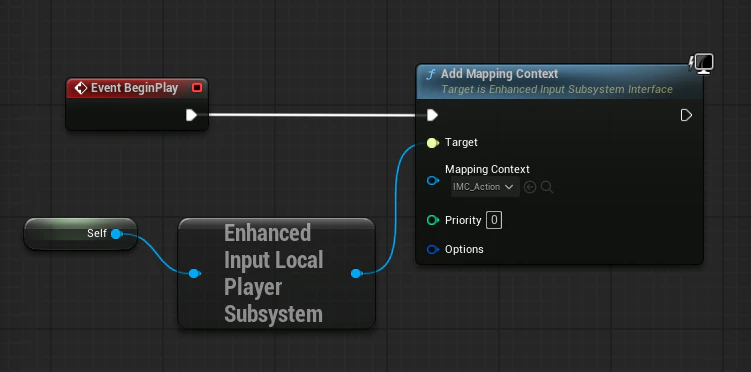Image resolution: width=751 pixels, height=372 pixels.
Task: Click the red delegate pin on Event BeginPlay
Action: tap(197, 88)
